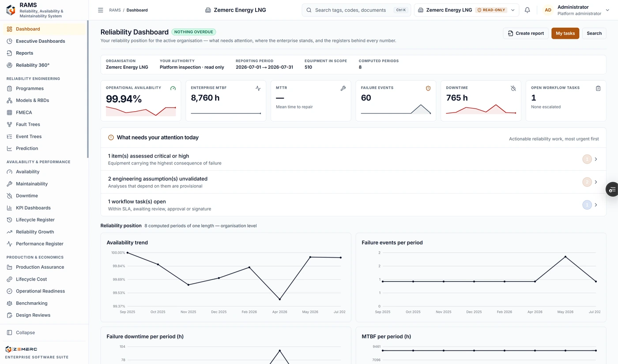Click the AD user avatar
This screenshot has width=618, height=364.
click(x=548, y=10)
